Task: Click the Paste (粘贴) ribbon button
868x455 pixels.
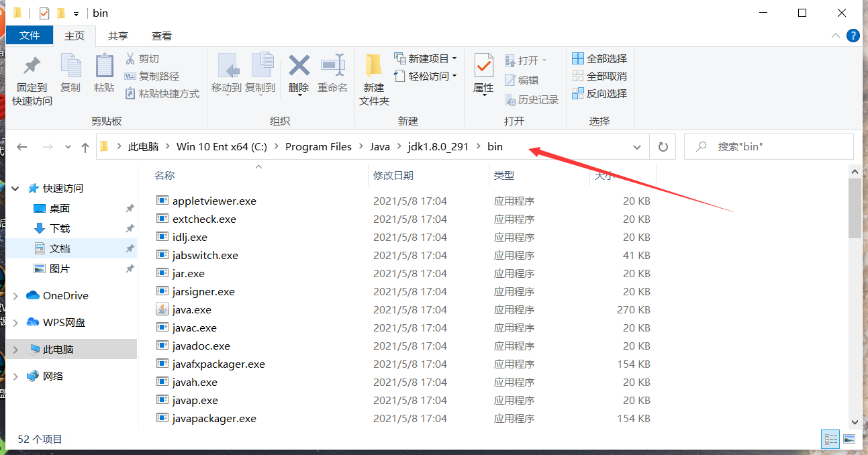Action: click(104, 74)
